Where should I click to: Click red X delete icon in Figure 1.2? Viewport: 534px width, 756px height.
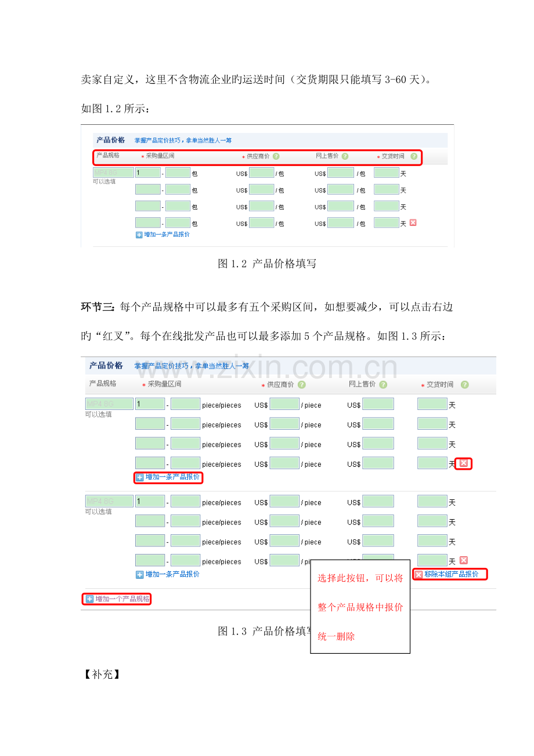tap(413, 222)
